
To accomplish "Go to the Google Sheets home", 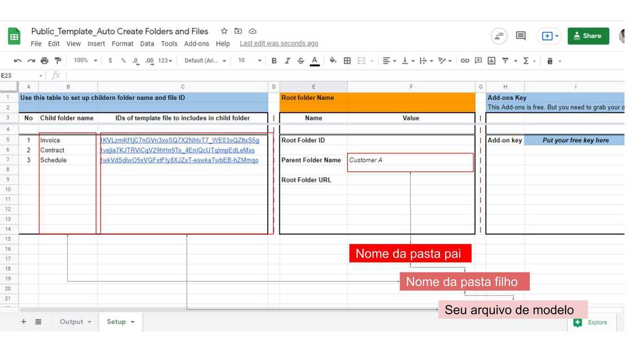I will [x=14, y=37].
